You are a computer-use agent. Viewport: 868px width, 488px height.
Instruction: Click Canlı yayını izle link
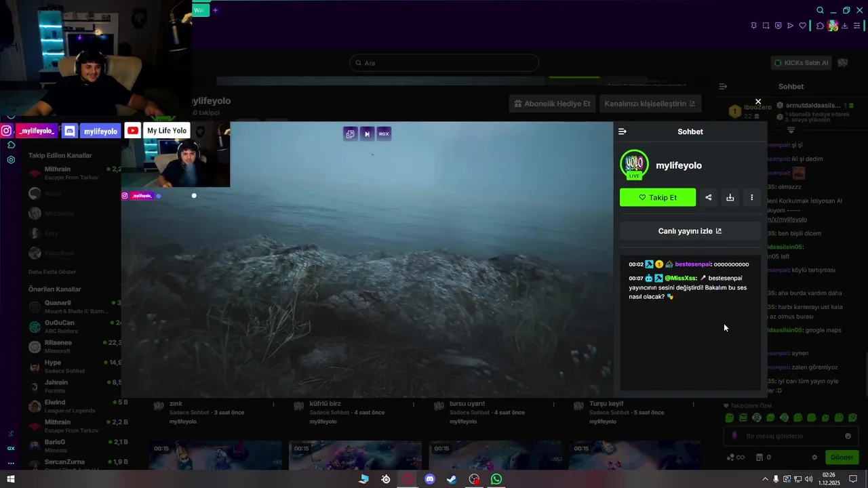(x=690, y=231)
